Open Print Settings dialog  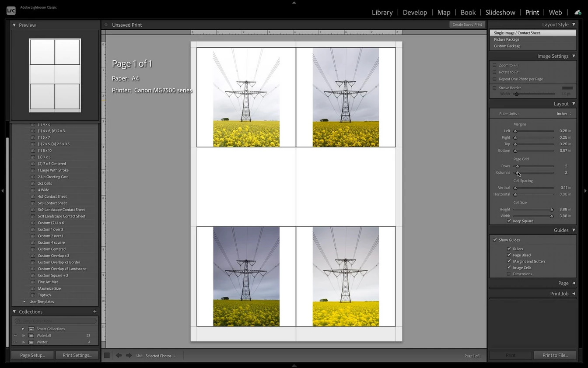tap(77, 355)
